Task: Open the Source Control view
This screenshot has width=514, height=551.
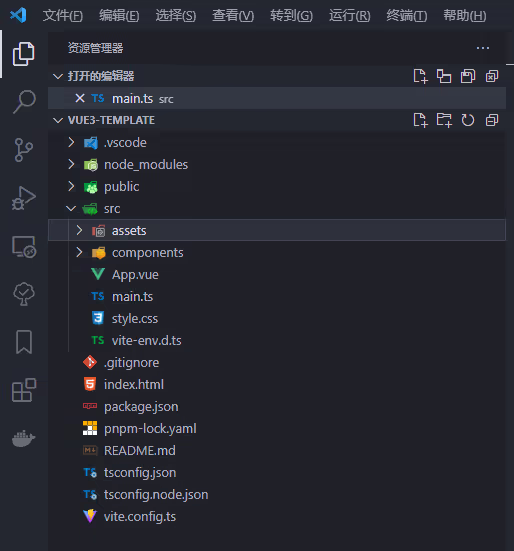Action: 24,150
